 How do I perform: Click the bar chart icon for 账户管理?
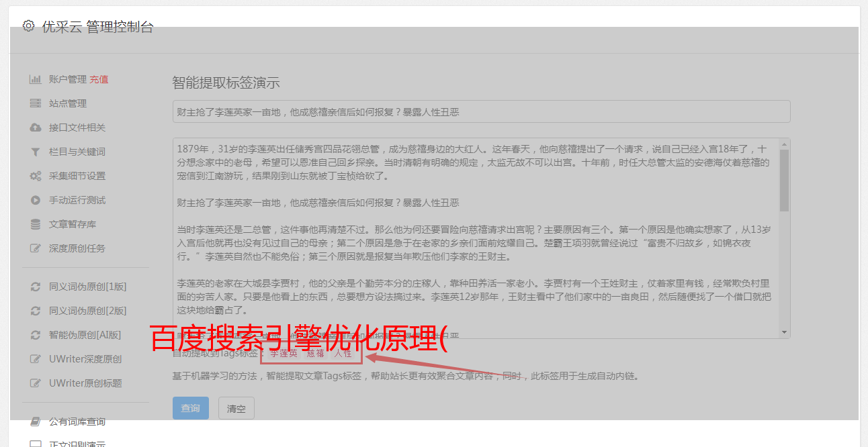pyautogui.click(x=36, y=79)
